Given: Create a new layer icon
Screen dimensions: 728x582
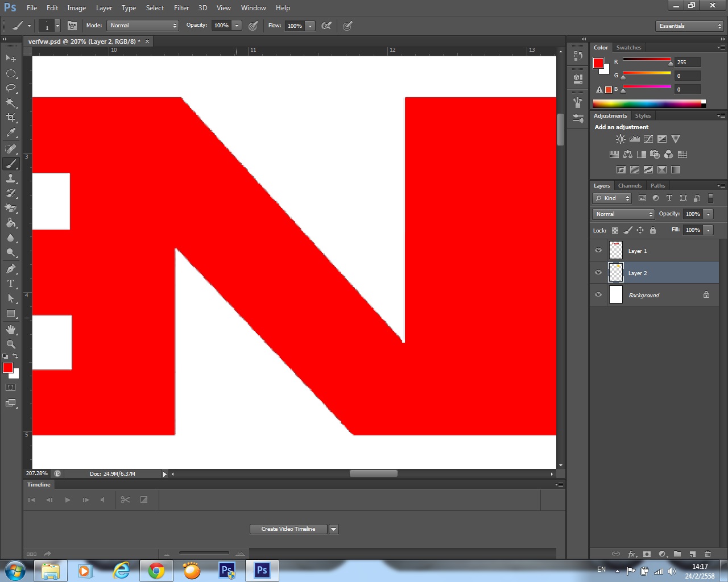Looking at the screenshot, I should pos(692,554).
